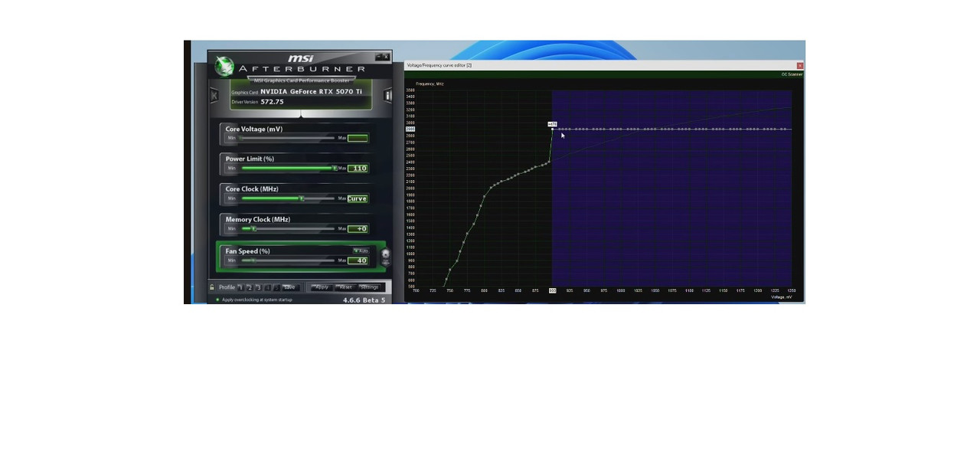Toggle the profile lock padlock icon
This screenshot has height=449, width=980.
212,287
